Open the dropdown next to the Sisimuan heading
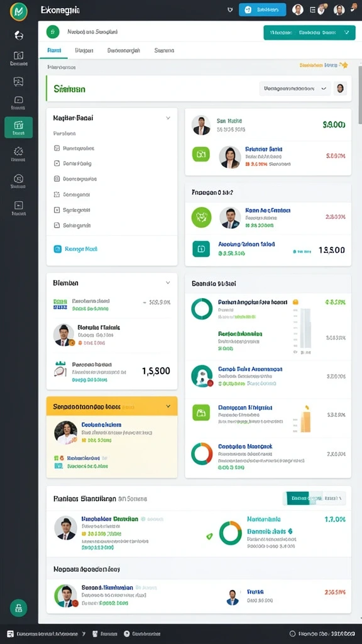Screen dimensions: 362x644 click(295, 88)
